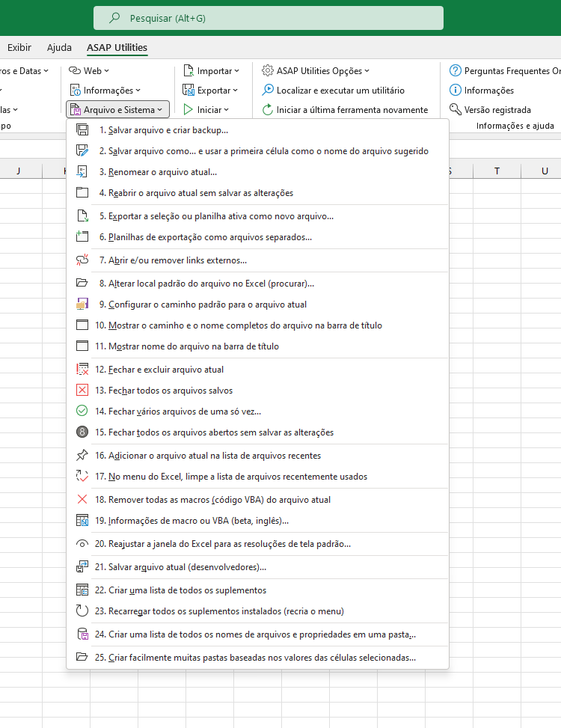Open the Web dropdown
This screenshot has height=728, width=561.
pyautogui.click(x=89, y=70)
